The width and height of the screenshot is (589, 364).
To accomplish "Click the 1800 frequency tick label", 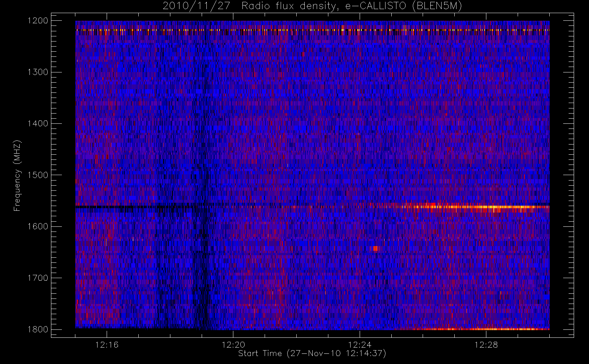I will pos(38,329).
